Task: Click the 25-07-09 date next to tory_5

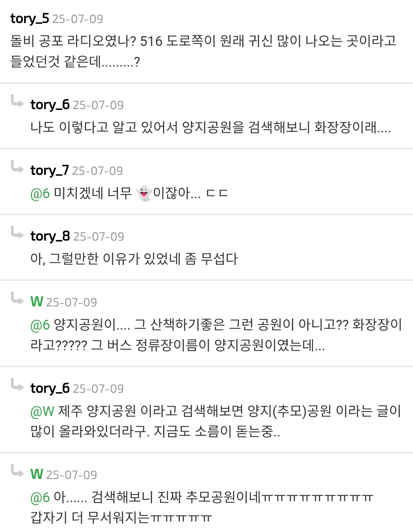Action: click(x=77, y=19)
